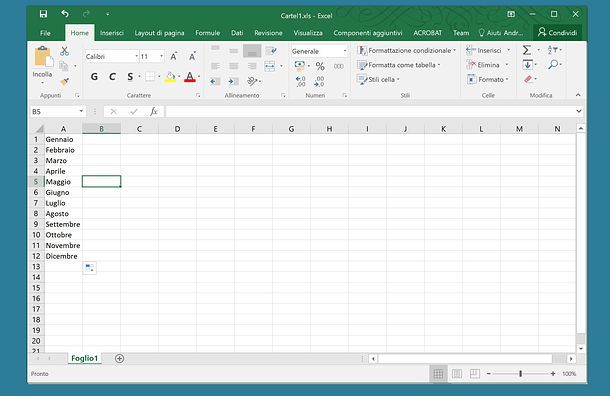Open the Name Box dropdown arrow
The width and height of the screenshot is (610, 396).
click(x=81, y=112)
